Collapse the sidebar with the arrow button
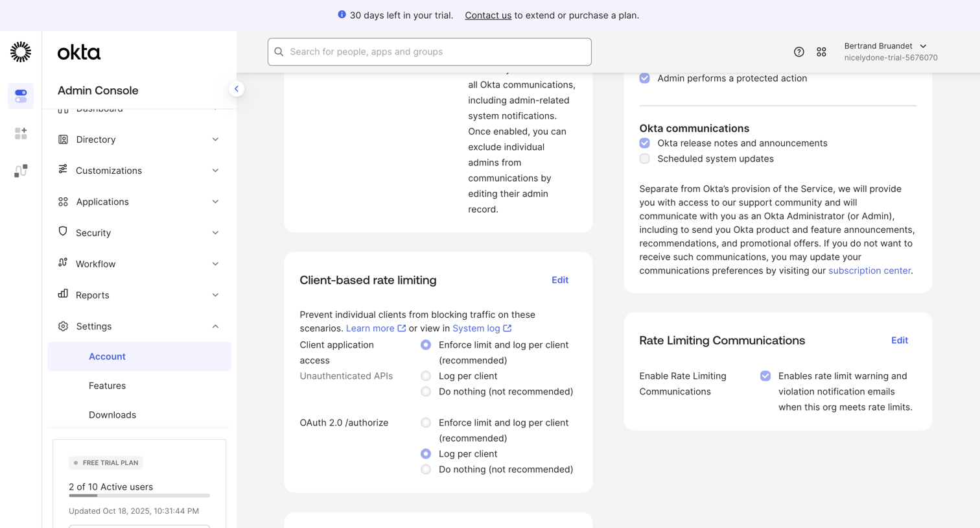Image resolution: width=980 pixels, height=528 pixels. pos(237,89)
